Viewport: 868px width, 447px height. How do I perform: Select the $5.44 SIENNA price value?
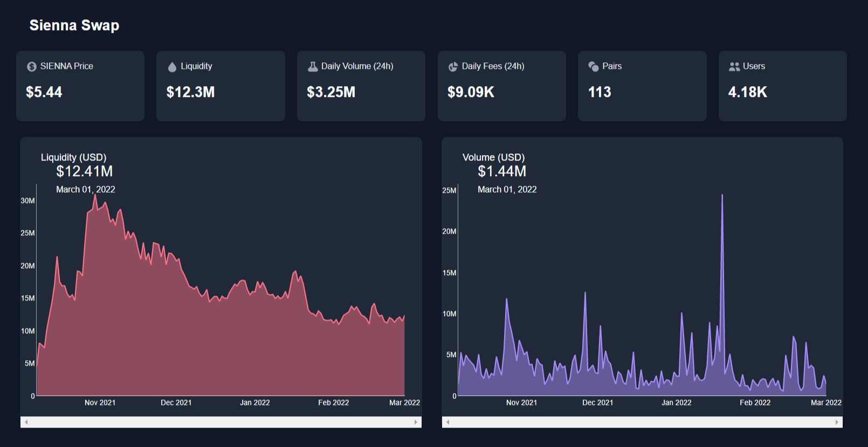[44, 92]
